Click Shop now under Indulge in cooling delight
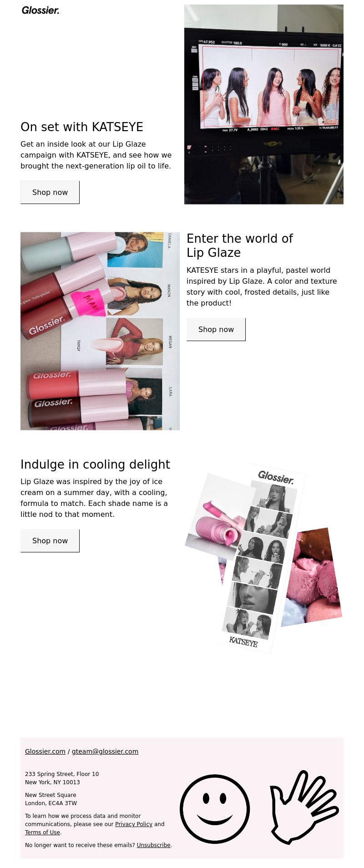Viewport: 364px width, 868px height. [x=50, y=541]
